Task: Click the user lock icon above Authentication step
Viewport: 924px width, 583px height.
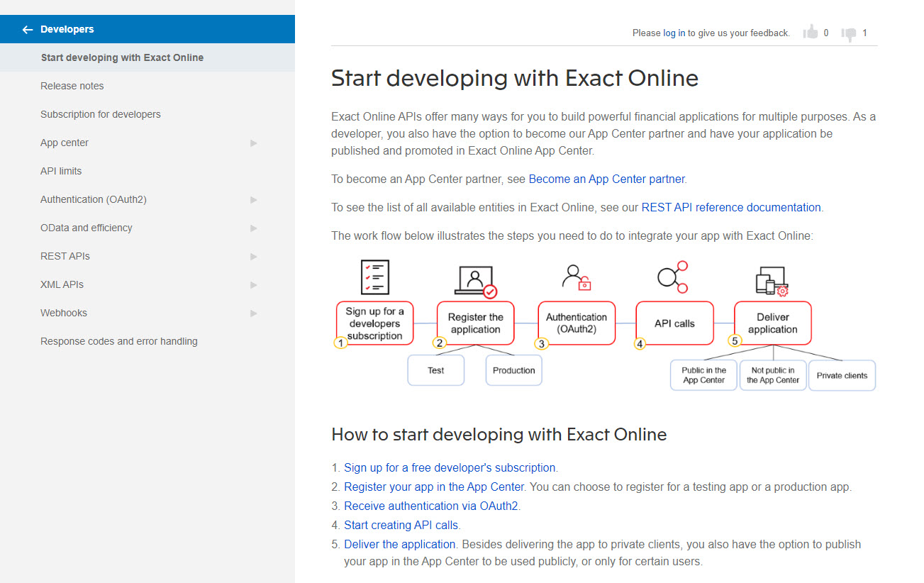Action: (576, 277)
